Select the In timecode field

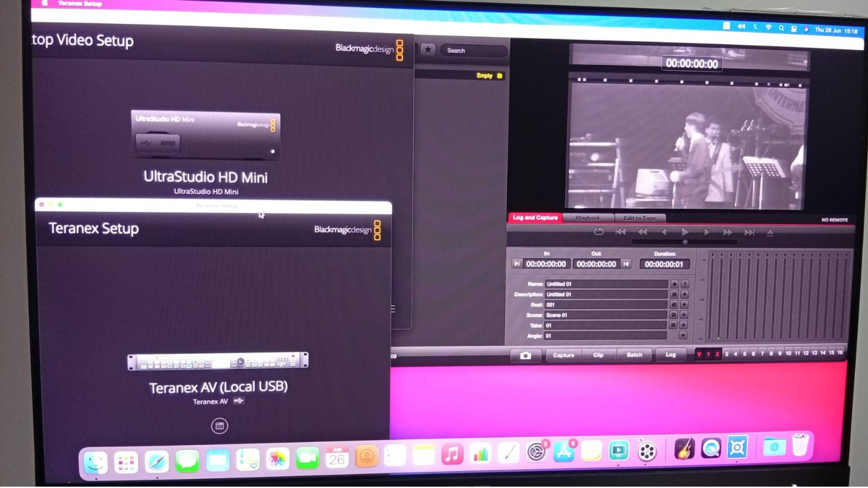click(546, 264)
